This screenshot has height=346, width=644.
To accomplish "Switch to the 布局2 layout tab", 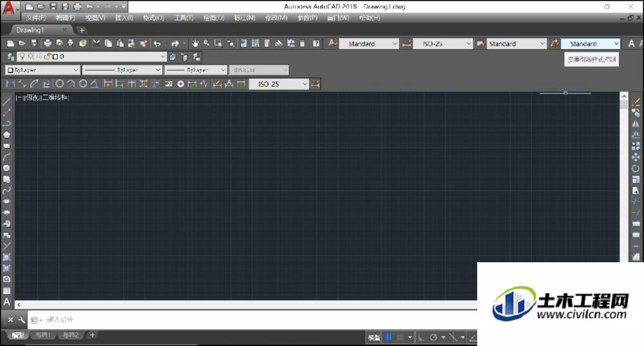I will pos(70,335).
